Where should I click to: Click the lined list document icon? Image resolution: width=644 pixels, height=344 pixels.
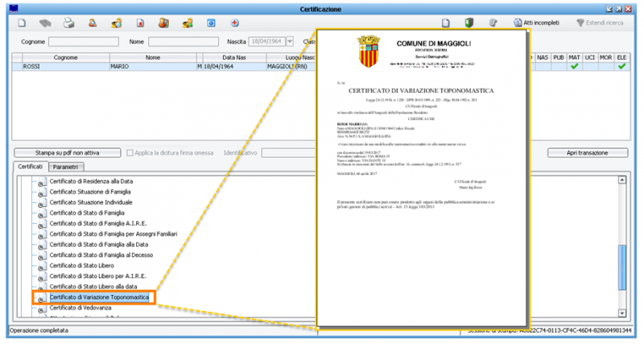coord(446,23)
